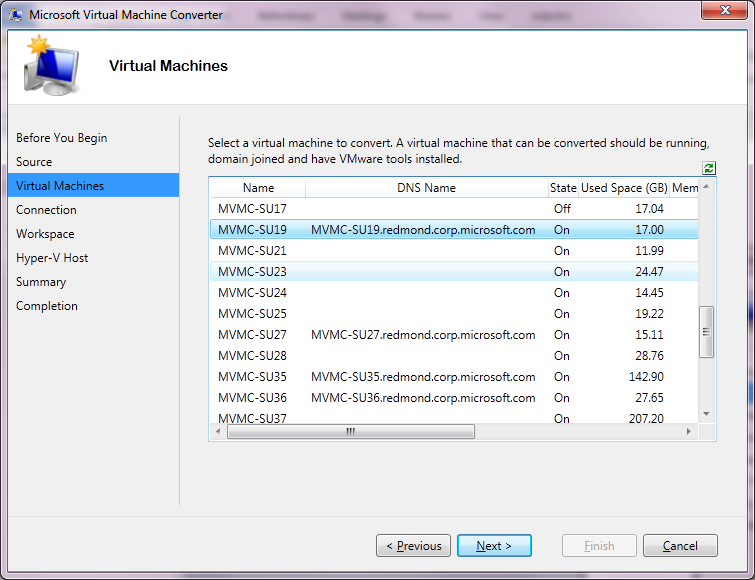Sort by the Name column header
Image resolution: width=755 pixels, height=580 pixels.
pos(258,188)
